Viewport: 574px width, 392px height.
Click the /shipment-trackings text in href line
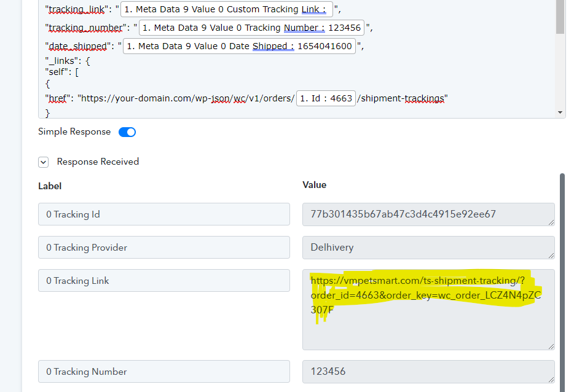click(402, 98)
